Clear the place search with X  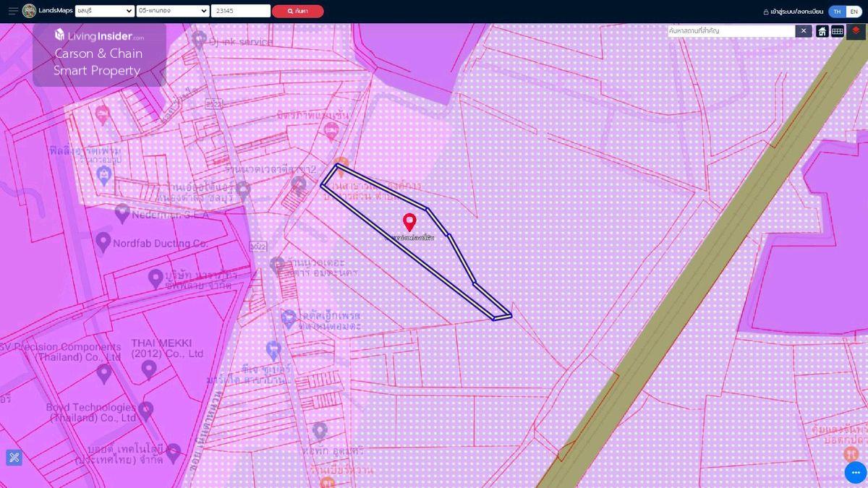(803, 31)
